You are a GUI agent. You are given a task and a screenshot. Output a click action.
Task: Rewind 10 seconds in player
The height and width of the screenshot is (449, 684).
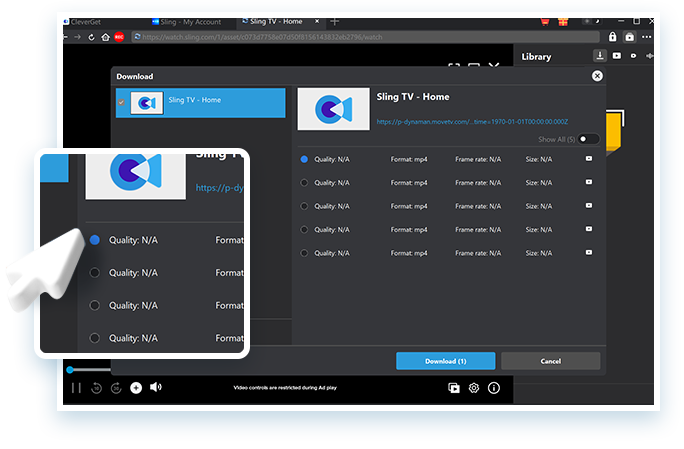tap(96, 387)
